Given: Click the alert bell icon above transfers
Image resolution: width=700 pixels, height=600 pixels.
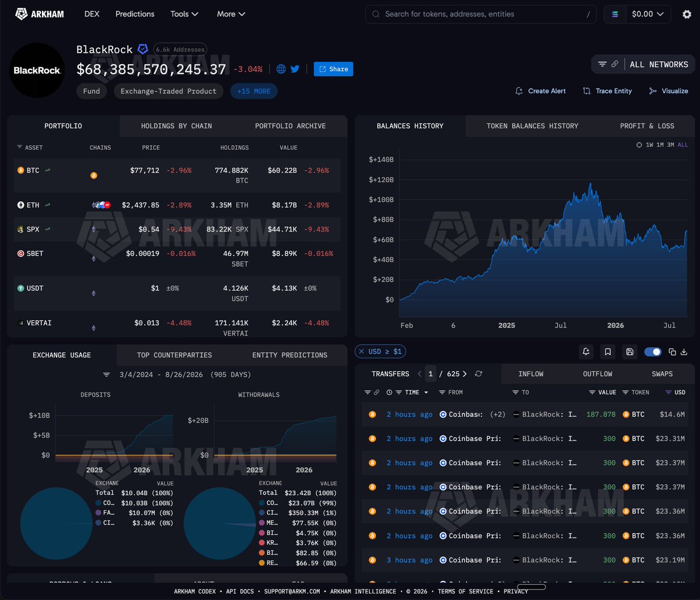Looking at the screenshot, I should (x=586, y=352).
